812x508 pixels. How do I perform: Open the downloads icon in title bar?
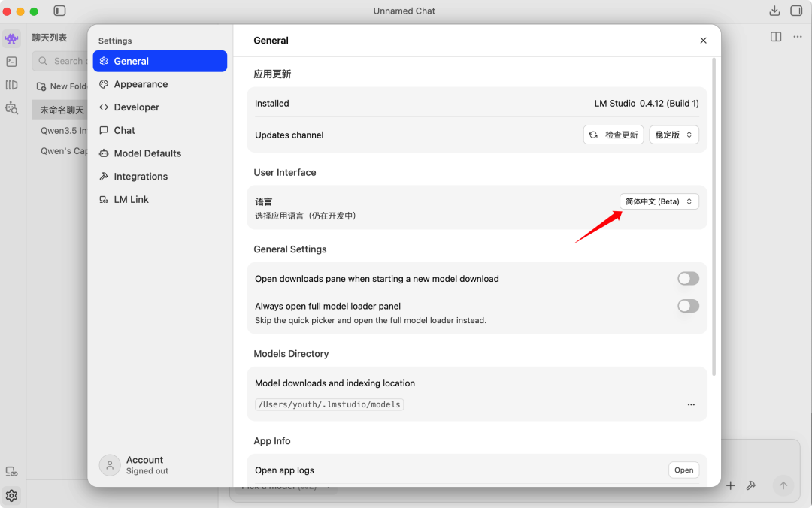[774, 11]
